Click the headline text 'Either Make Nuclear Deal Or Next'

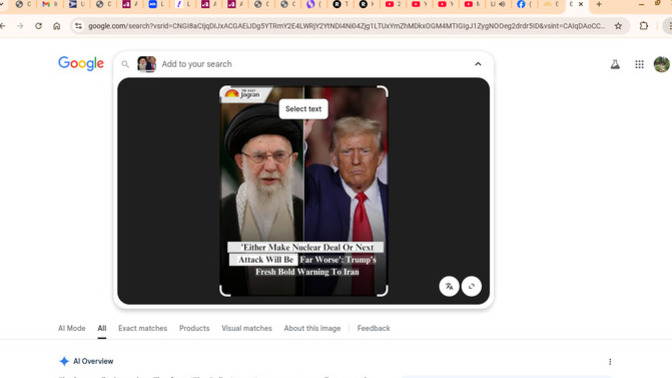(x=306, y=247)
